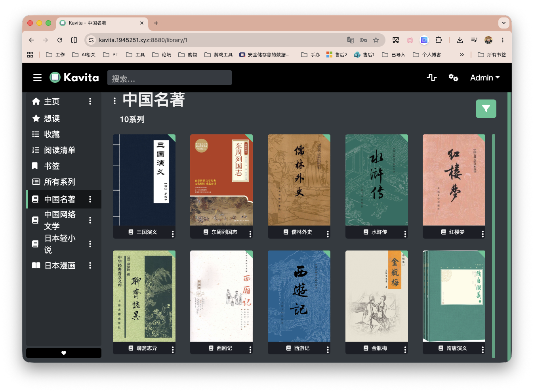Open 聊斋志异 cover thumbnail
The height and width of the screenshot is (392, 534).
point(144,296)
